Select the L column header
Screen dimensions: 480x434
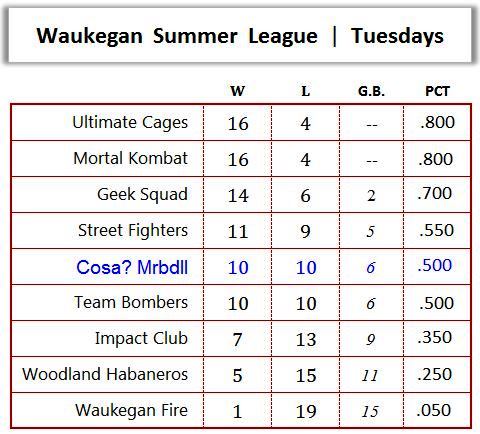tap(305, 91)
